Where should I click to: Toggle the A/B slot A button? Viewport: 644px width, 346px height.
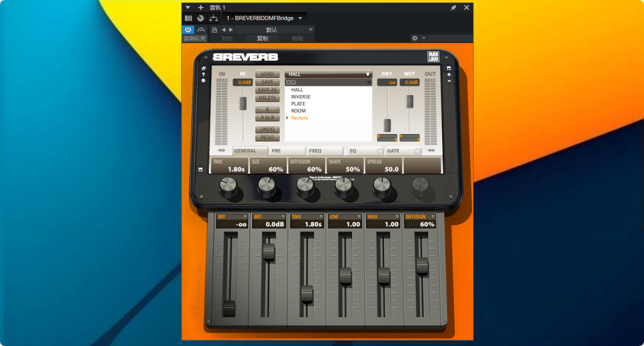coord(267,109)
